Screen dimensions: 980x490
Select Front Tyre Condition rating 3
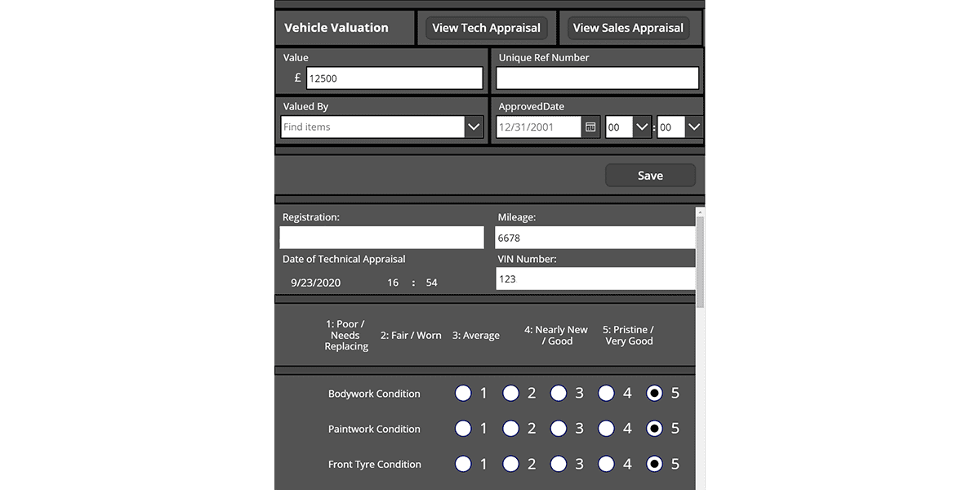click(558, 464)
